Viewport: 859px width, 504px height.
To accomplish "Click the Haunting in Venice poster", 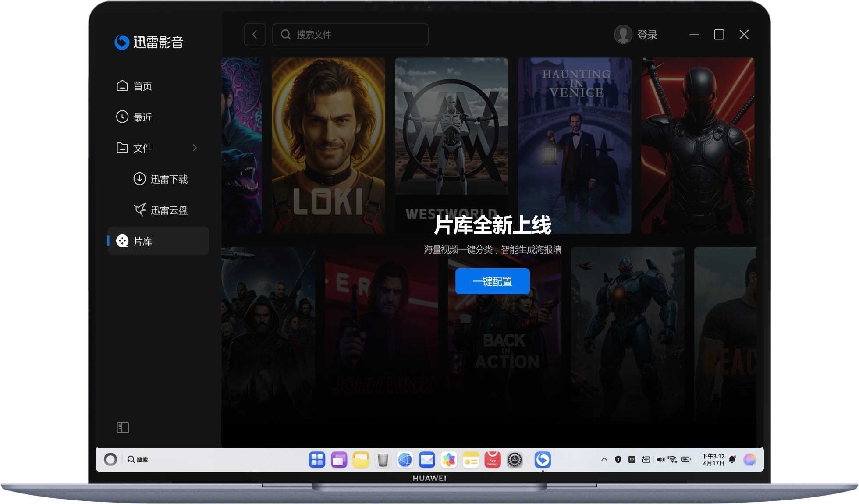I will pyautogui.click(x=575, y=146).
